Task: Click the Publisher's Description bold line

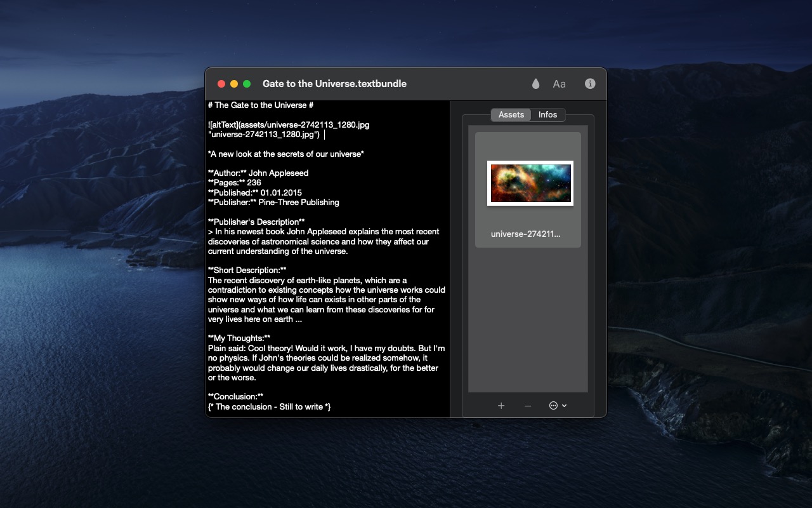Action: (256, 222)
